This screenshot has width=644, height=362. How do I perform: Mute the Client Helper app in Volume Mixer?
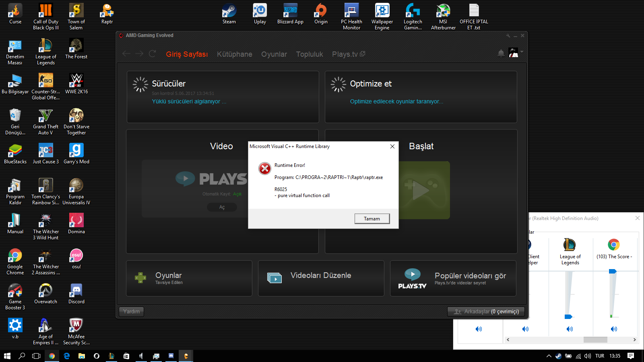coord(525,329)
